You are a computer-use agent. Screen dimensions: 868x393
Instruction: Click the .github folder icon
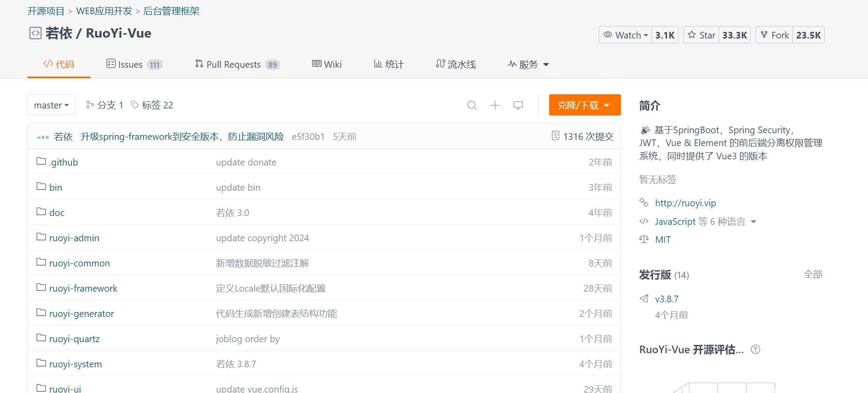click(x=41, y=161)
